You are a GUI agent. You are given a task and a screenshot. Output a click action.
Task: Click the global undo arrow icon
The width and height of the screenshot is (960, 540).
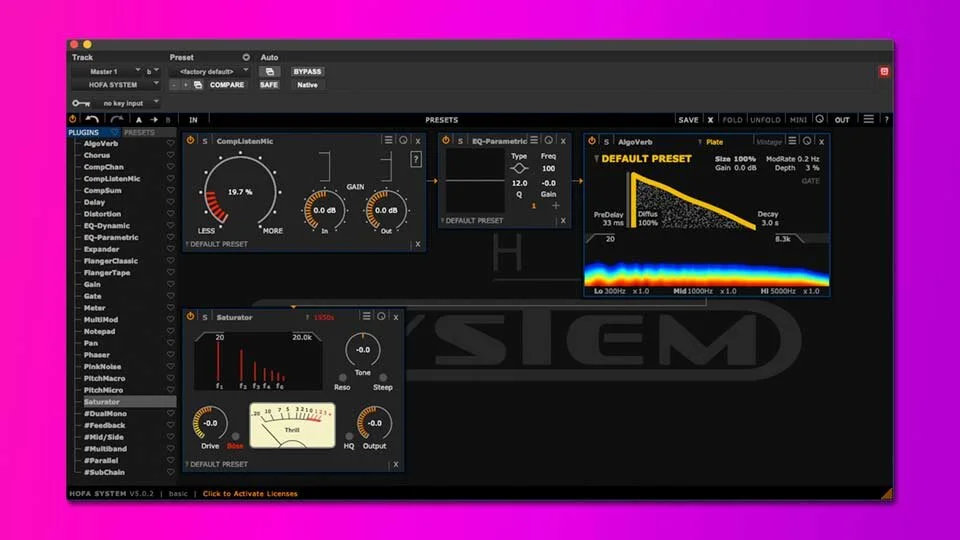click(92, 119)
